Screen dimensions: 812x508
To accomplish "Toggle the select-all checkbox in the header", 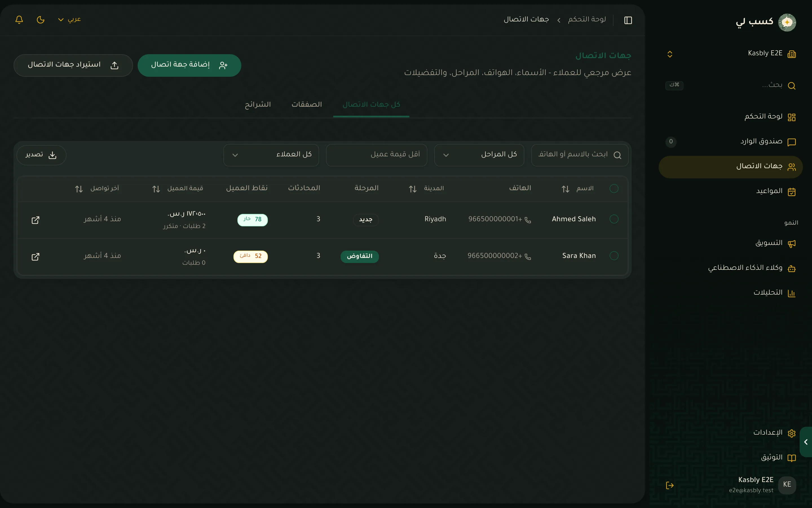I will click(614, 189).
